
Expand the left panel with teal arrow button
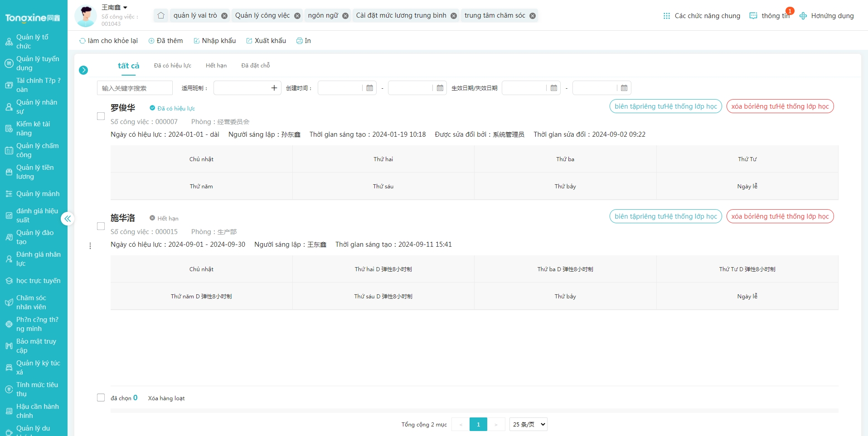(x=83, y=70)
